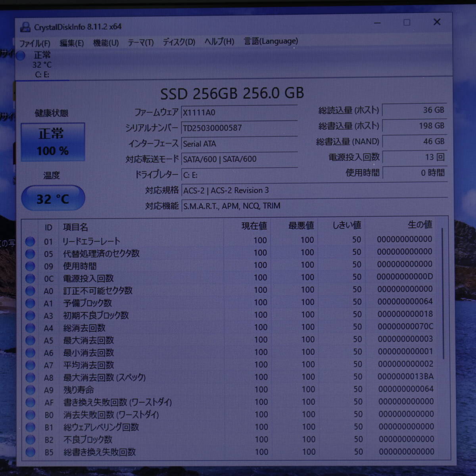Open the 言語(Language) menu
This screenshot has height=476, width=476.
271,41
